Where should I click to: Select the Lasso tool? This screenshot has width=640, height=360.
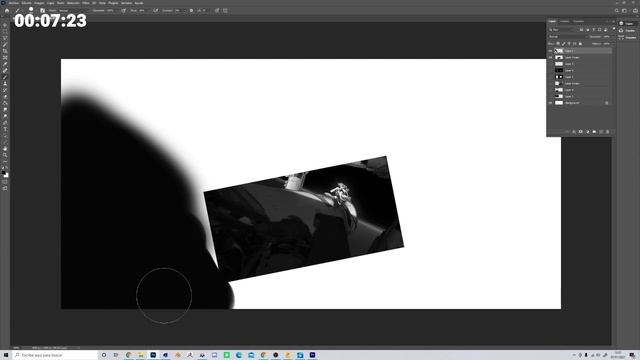tap(5, 38)
